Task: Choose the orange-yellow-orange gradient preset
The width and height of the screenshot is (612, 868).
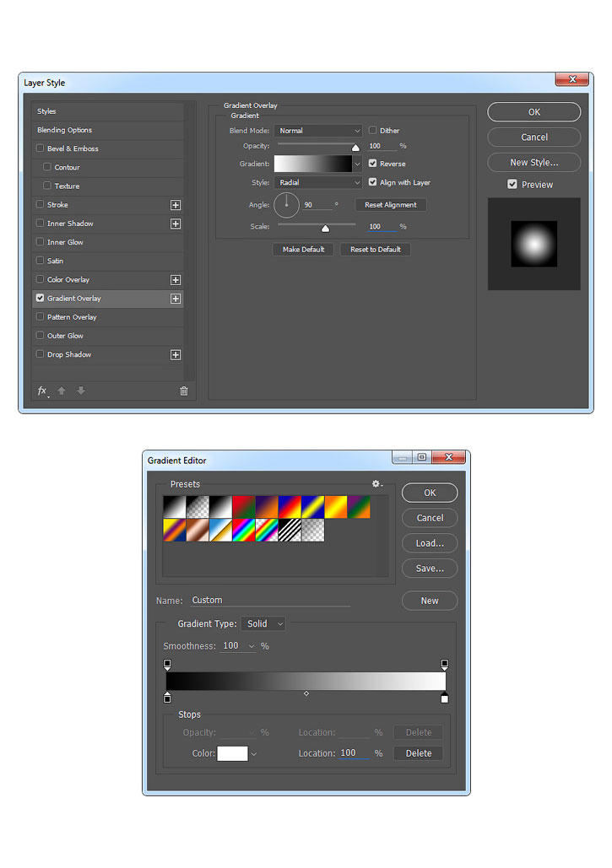Action: [x=336, y=507]
